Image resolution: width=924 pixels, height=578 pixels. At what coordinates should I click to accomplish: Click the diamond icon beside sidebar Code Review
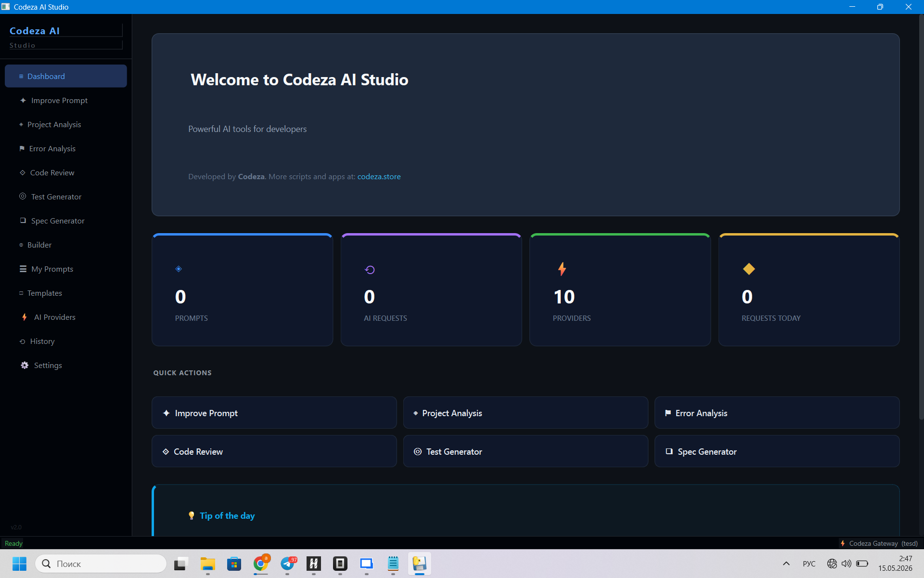pos(22,172)
